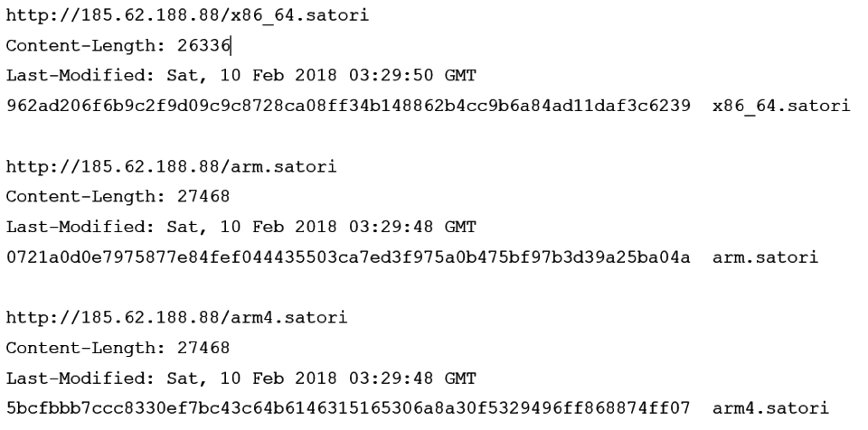Image resolution: width=868 pixels, height=430 pixels.
Task: Click the hash starting with 962ad206
Action: tap(348, 106)
